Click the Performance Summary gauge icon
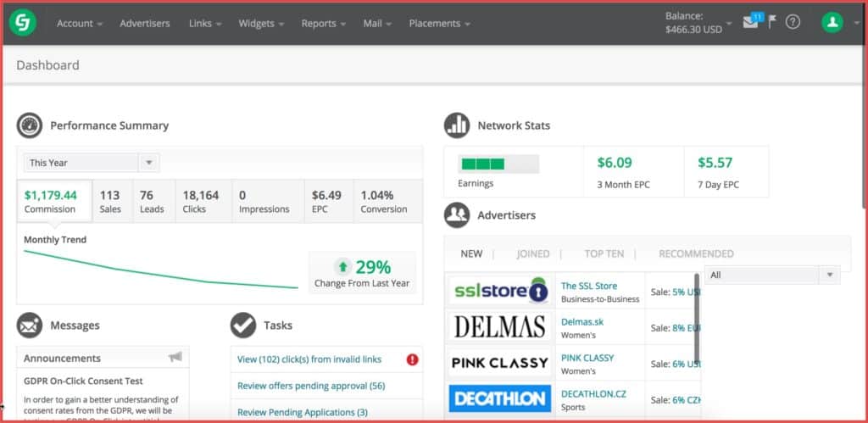Screen dimensions: 868x423 tap(30, 125)
